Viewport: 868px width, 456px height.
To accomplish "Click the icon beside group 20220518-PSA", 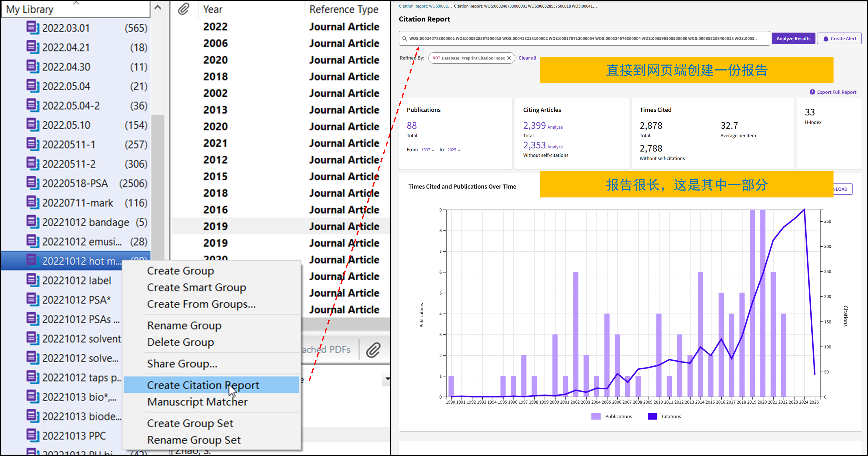I will pos(33,183).
